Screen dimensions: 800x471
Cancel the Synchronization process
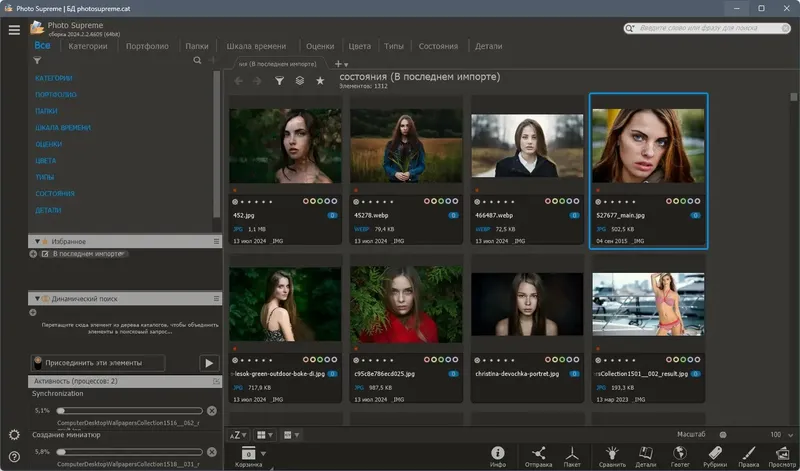(211, 411)
